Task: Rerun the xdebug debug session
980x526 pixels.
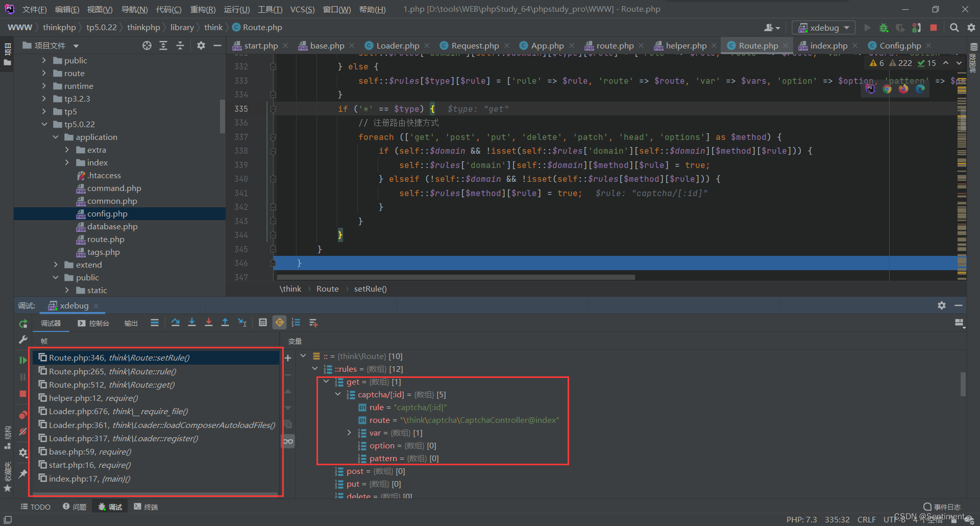Action: (x=23, y=324)
